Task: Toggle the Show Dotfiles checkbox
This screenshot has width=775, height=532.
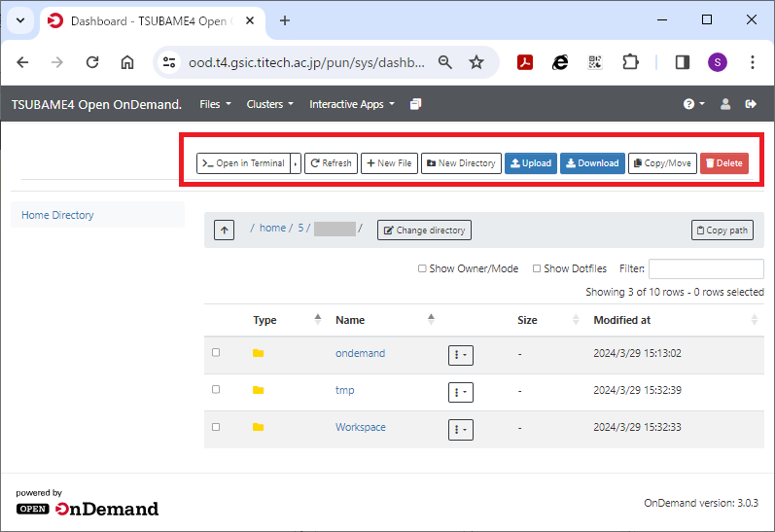Action: 537,269
